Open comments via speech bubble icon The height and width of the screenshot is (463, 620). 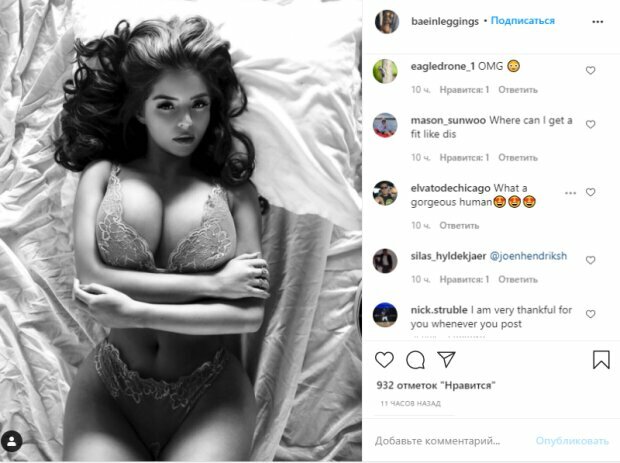pyautogui.click(x=415, y=360)
